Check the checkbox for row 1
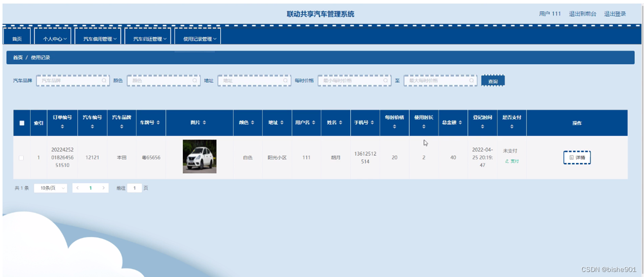The width and height of the screenshot is (644, 277). (21, 158)
